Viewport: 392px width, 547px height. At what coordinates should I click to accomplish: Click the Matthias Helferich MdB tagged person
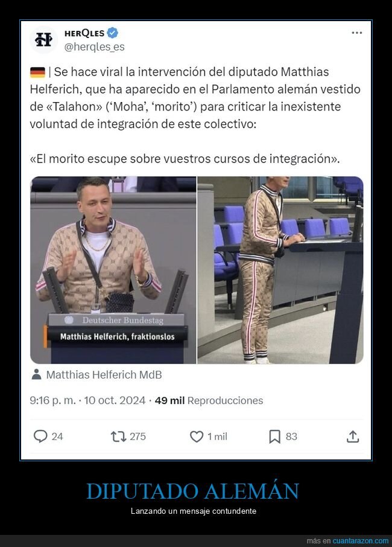tap(104, 375)
